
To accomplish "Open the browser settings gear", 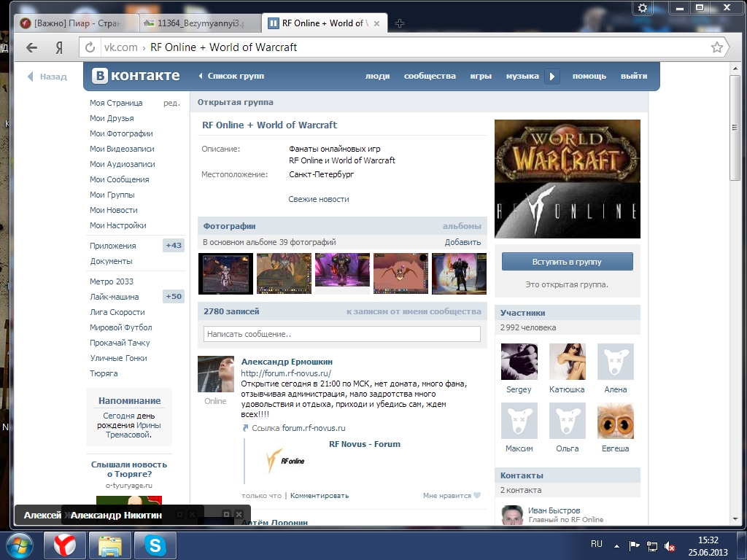I will click(643, 7).
